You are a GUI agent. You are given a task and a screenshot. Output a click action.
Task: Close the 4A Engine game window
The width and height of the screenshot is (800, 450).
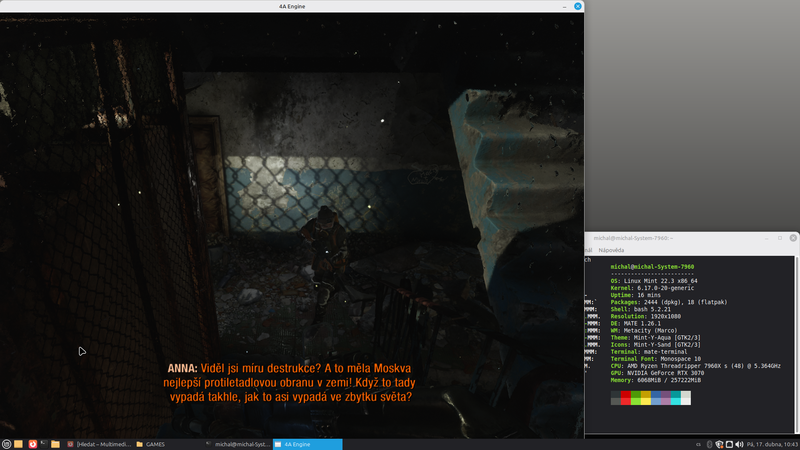click(578, 6)
